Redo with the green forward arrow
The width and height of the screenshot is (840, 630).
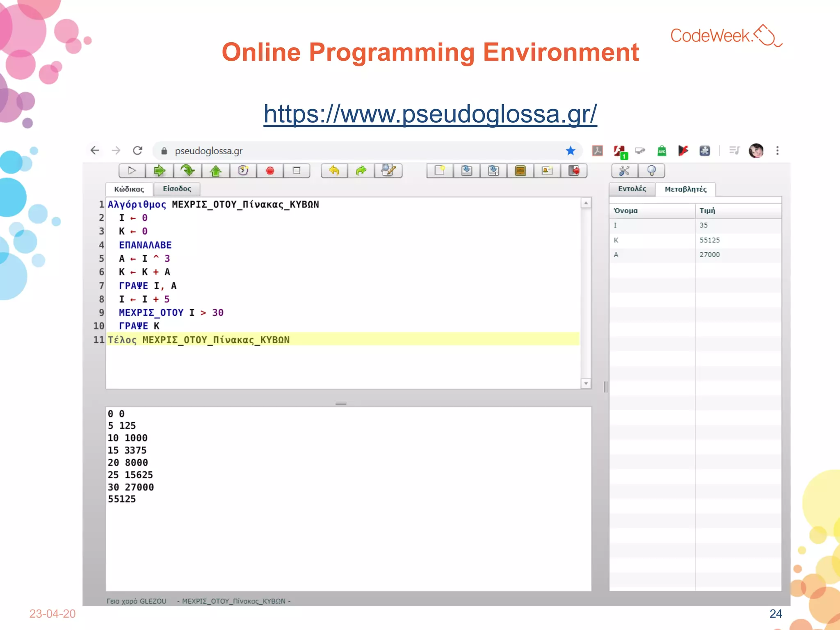(x=361, y=171)
